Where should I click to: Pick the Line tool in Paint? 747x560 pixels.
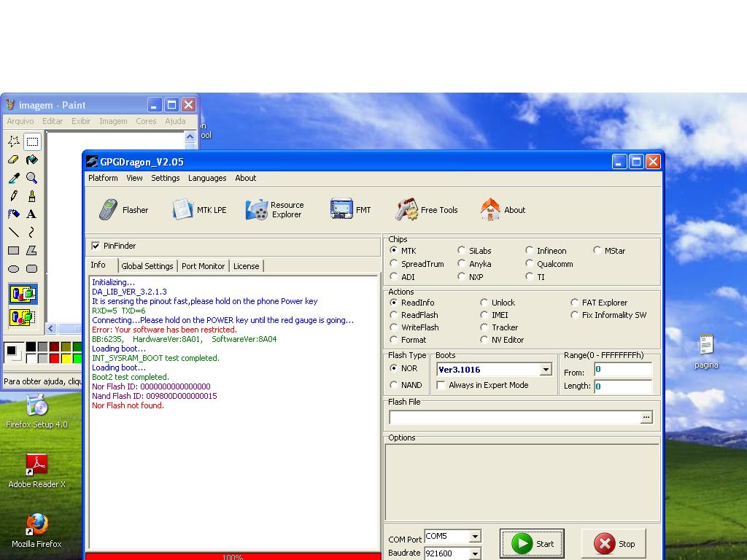point(14,232)
